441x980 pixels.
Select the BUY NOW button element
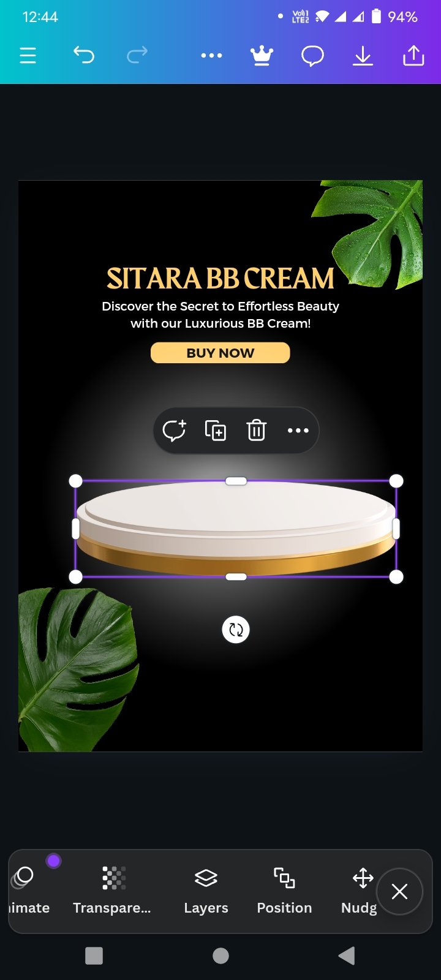coord(221,353)
